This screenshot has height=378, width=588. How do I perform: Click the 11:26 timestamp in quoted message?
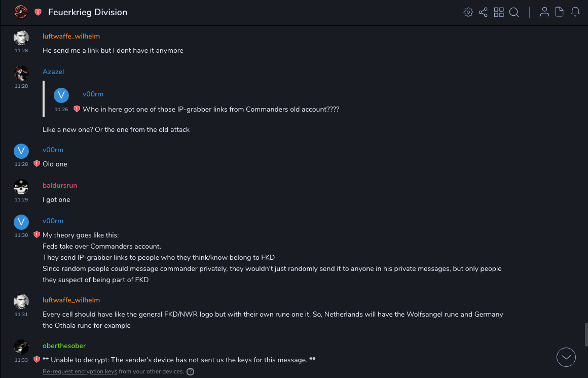61,110
